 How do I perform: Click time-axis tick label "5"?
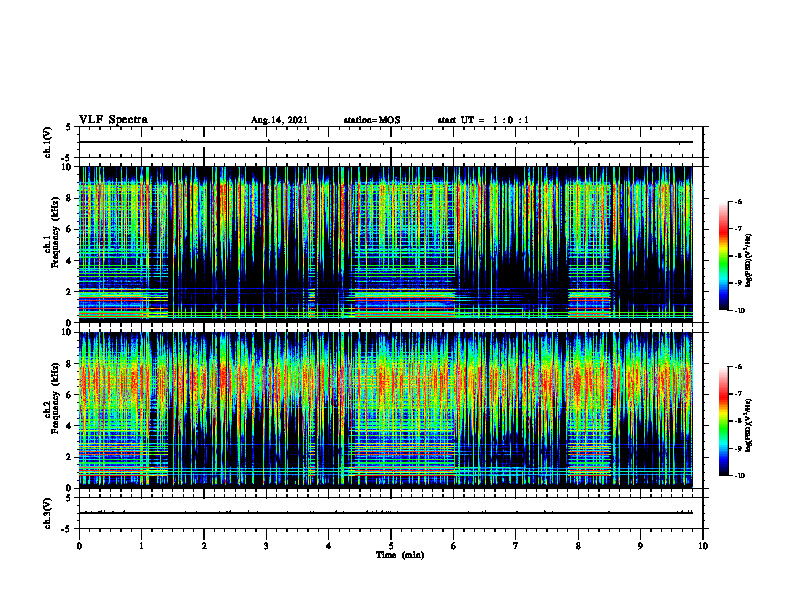(x=391, y=546)
